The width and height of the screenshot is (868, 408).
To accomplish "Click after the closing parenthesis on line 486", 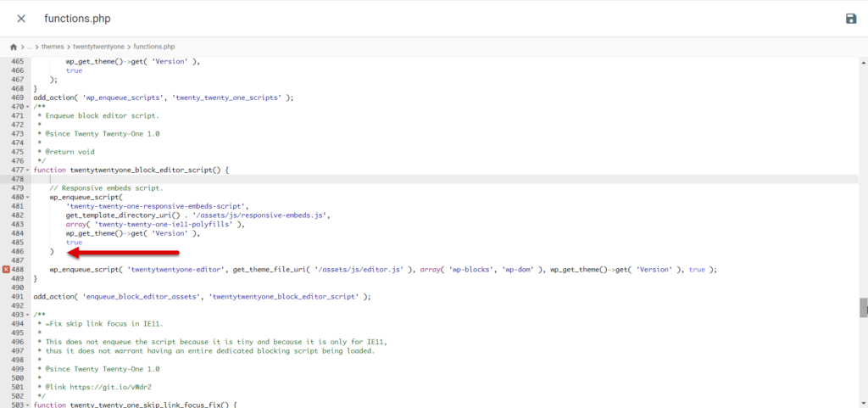I will (56, 252).
